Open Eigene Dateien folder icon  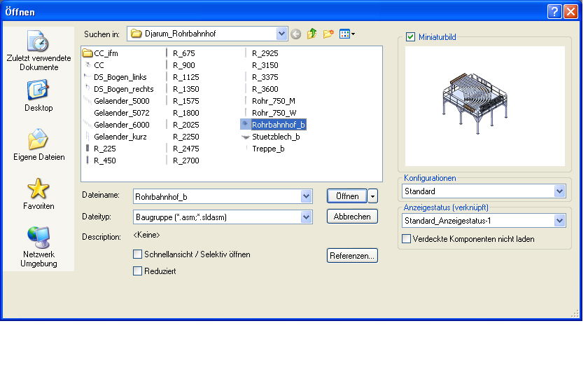[x=38, y=139]
